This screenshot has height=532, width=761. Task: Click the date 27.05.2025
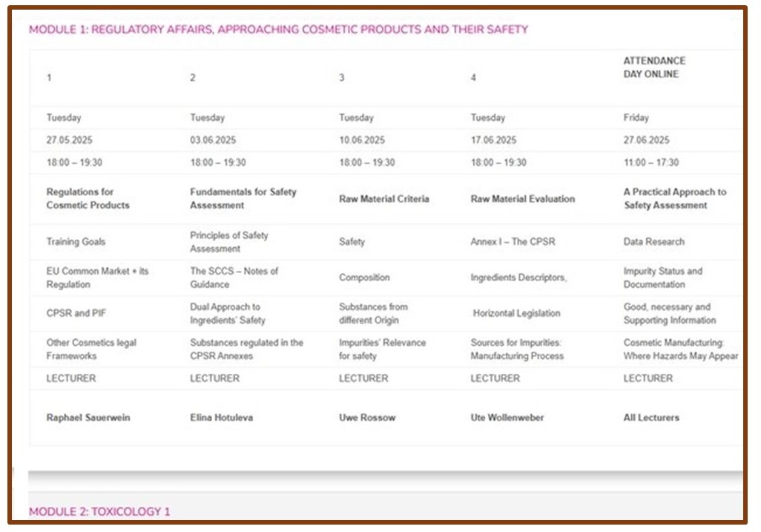click(x=70, y=140)
